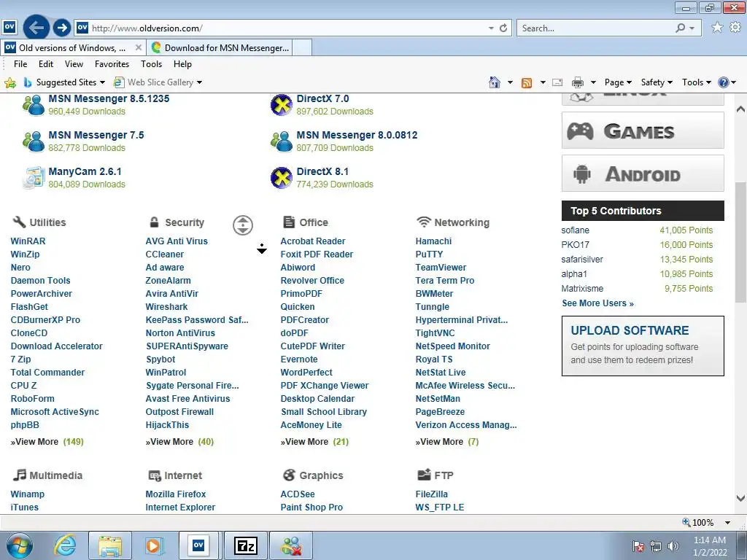
Task: Expand Suggested Sites dropdown
Action: point(102,83)
